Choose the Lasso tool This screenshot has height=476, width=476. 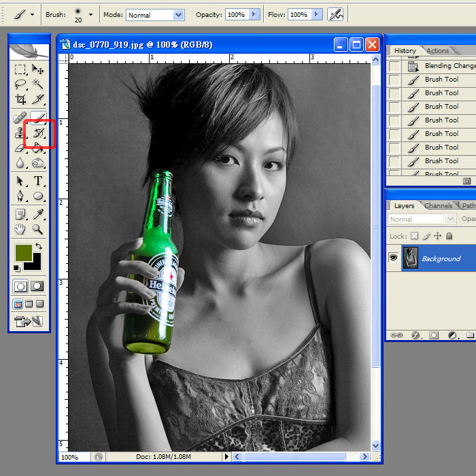coord(20,84)
